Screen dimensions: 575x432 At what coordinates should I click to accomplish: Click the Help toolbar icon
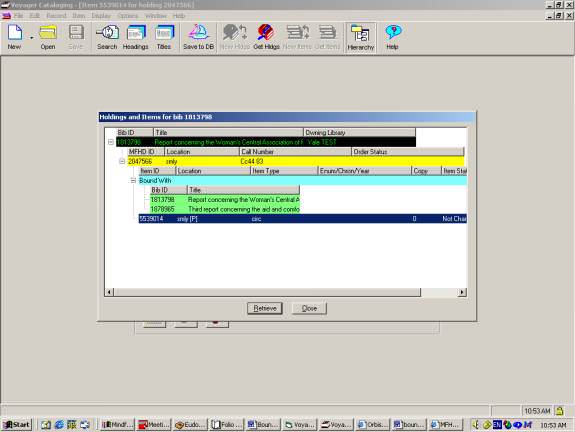(393, 32)
